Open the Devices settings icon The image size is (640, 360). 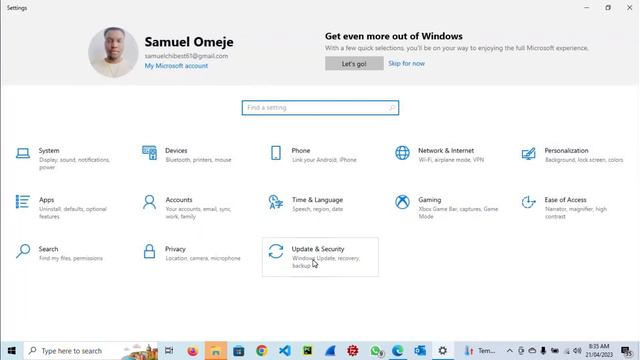point(149,153)
